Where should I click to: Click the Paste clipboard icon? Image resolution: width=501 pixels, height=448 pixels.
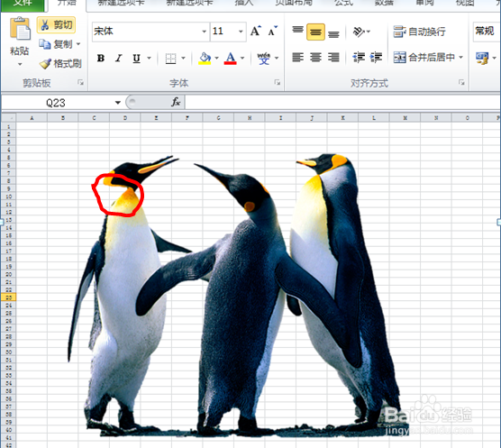coord(20,29)
